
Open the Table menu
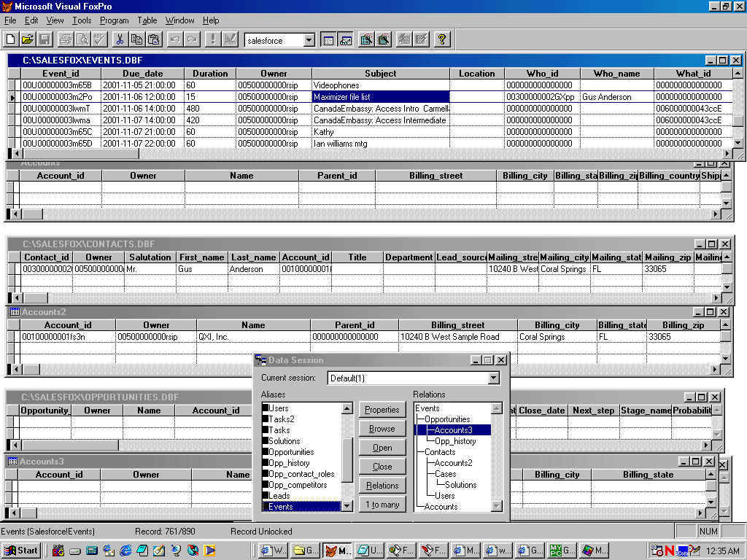click(x=147, y=20)
